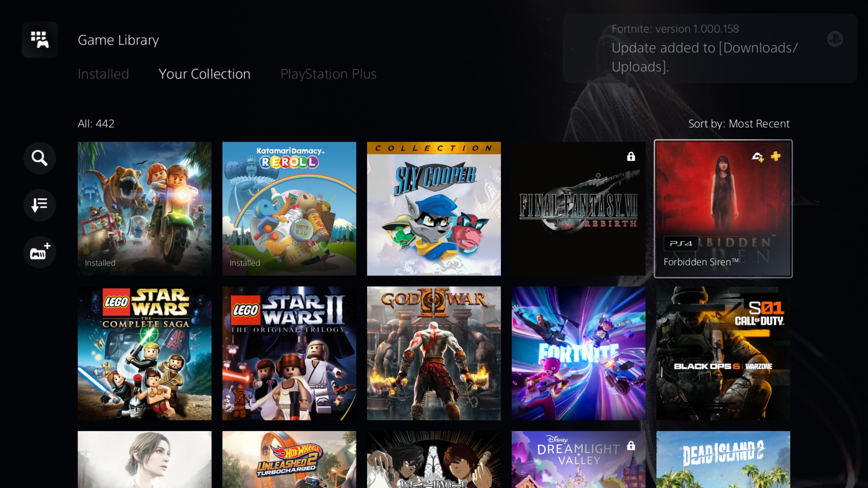
Task: Switch to the PlayStation Plus tab
Action: (328, 73)
